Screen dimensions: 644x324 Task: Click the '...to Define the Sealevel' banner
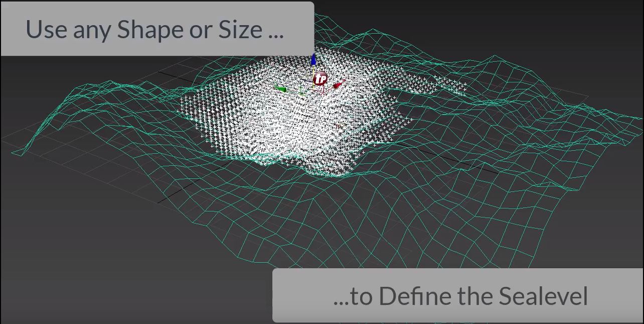(457, 295)
